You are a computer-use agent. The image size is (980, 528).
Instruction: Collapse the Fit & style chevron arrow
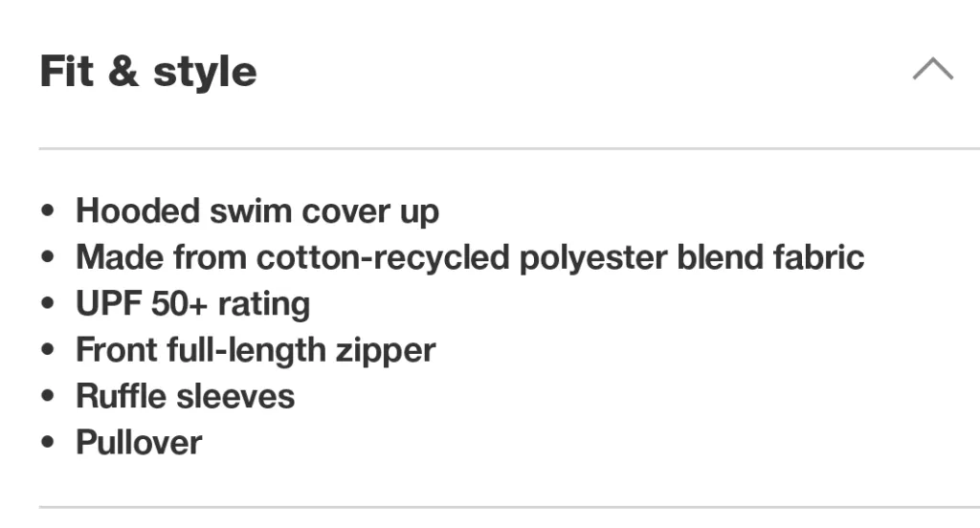932,70
